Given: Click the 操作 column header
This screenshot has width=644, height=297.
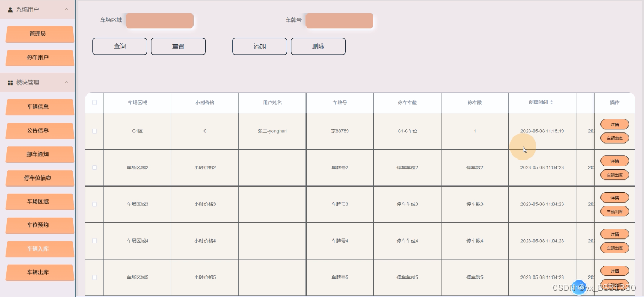Looking at the screenshot, I should [x=614, y=103].
